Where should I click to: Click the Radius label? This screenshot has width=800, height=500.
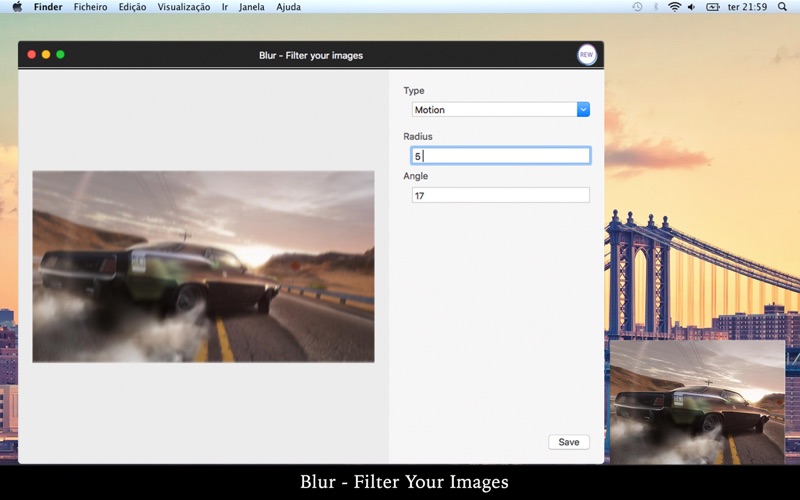418,136
